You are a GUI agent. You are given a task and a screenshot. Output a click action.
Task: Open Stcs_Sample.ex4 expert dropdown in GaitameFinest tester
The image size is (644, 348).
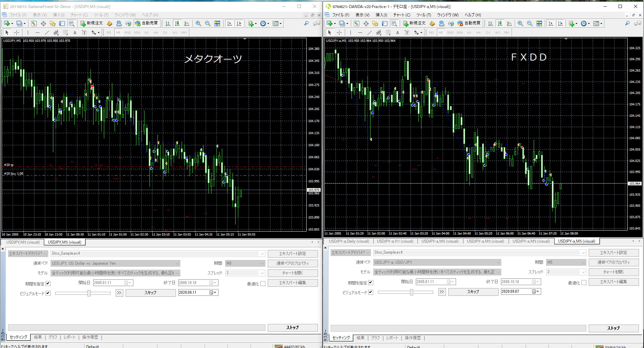click(262, 254)
